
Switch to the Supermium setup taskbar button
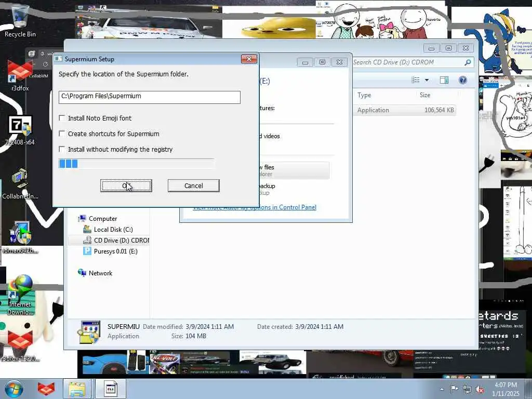(x=110, y=389)
